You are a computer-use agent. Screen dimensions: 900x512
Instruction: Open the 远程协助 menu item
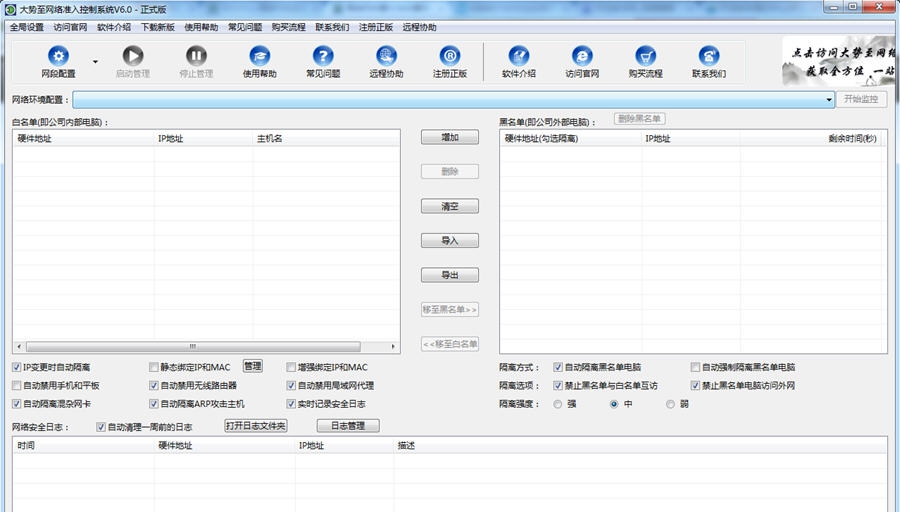tap(420, 27)
